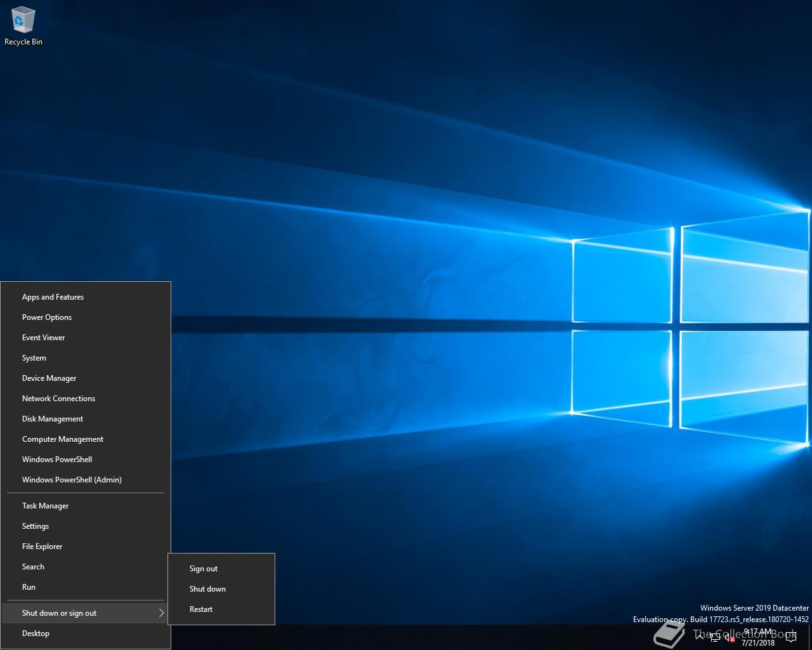
Task: Select the System menu entry
Action: tap(86, 358)
